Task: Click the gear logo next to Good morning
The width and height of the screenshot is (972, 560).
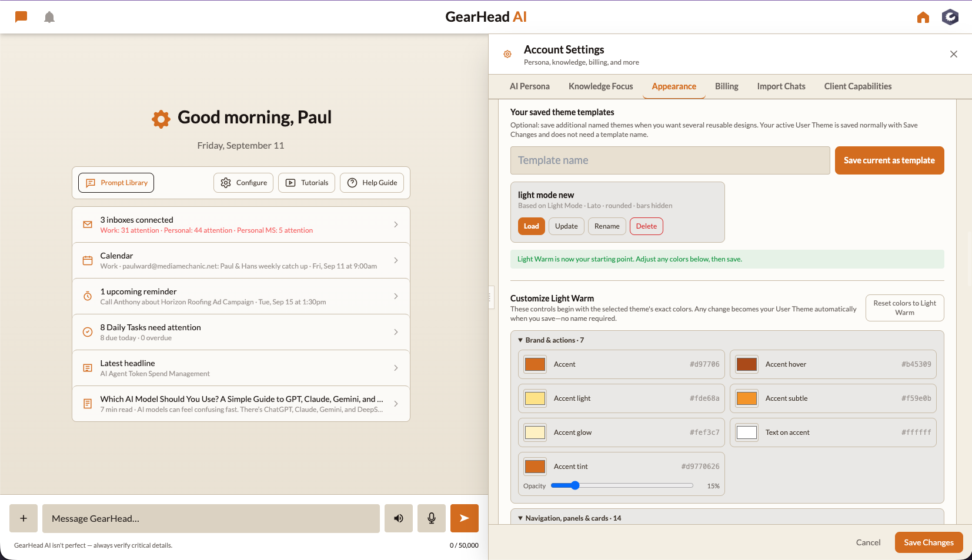Action: (161, 119)
